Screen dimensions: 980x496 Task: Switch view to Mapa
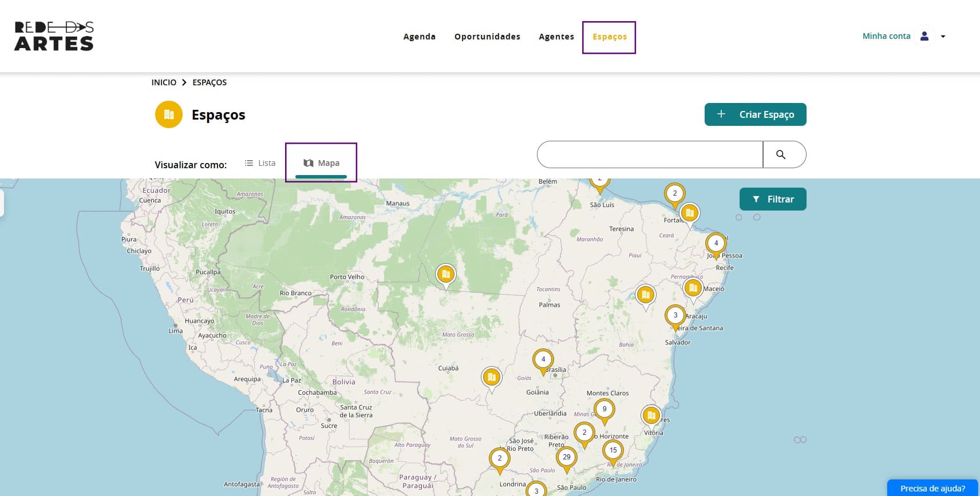tap(321, 163)
